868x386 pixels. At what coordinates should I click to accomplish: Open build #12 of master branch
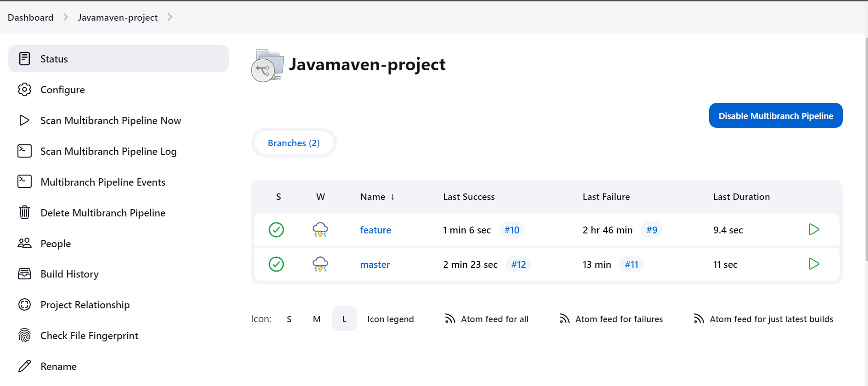519,264
